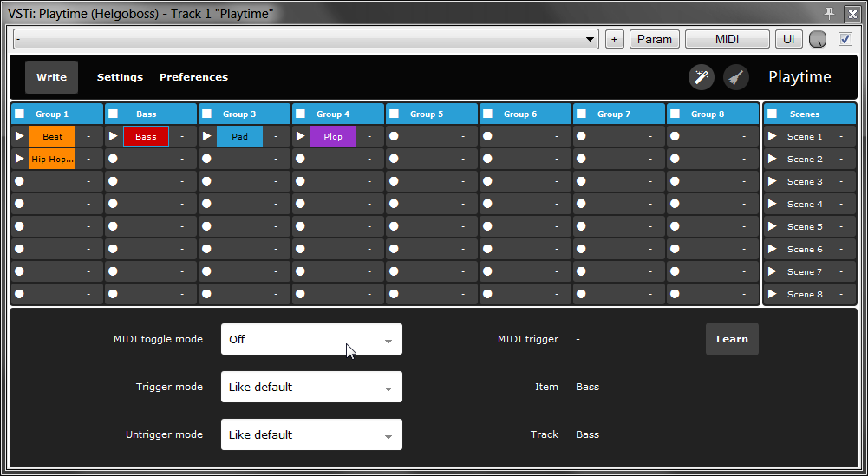Select the orange Hip Hop clip
Screen dimensions: 868x476
pos(53,159)
